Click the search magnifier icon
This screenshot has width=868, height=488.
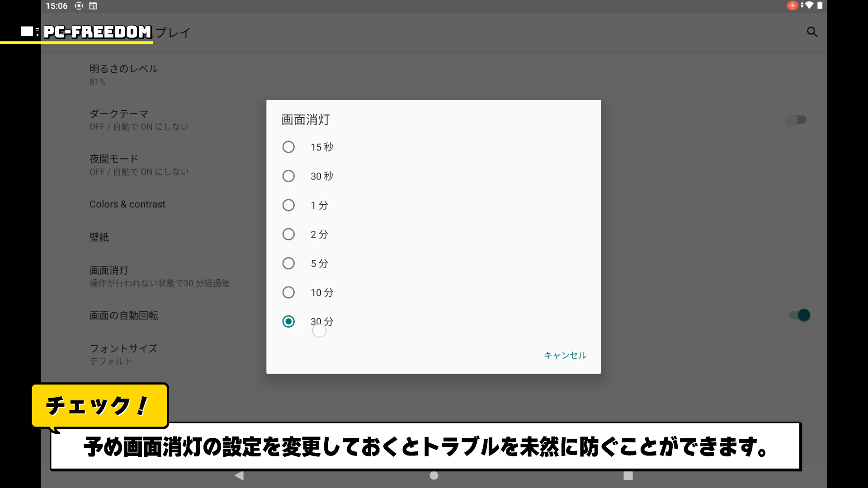[x=812, y=32]
